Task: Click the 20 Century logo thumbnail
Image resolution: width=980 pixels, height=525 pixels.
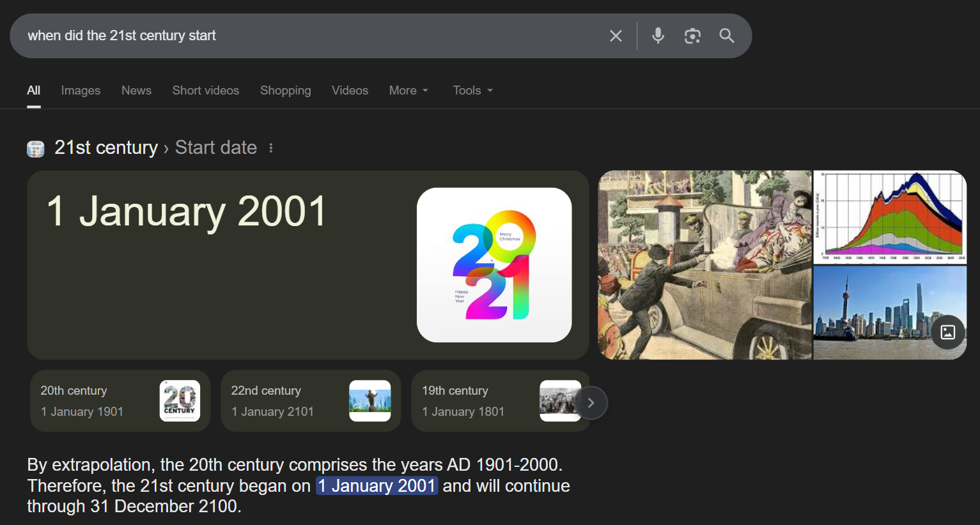Action: pyautogui.click(x=180, y=401)
